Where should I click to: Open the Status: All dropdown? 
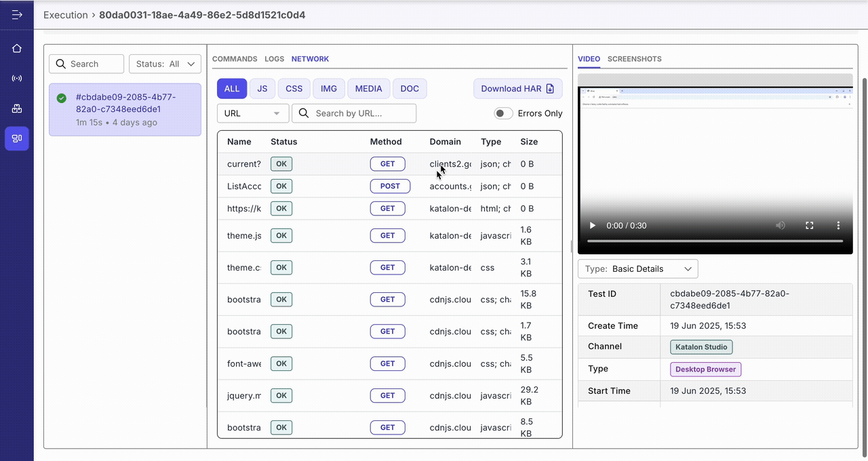(165, 64)
